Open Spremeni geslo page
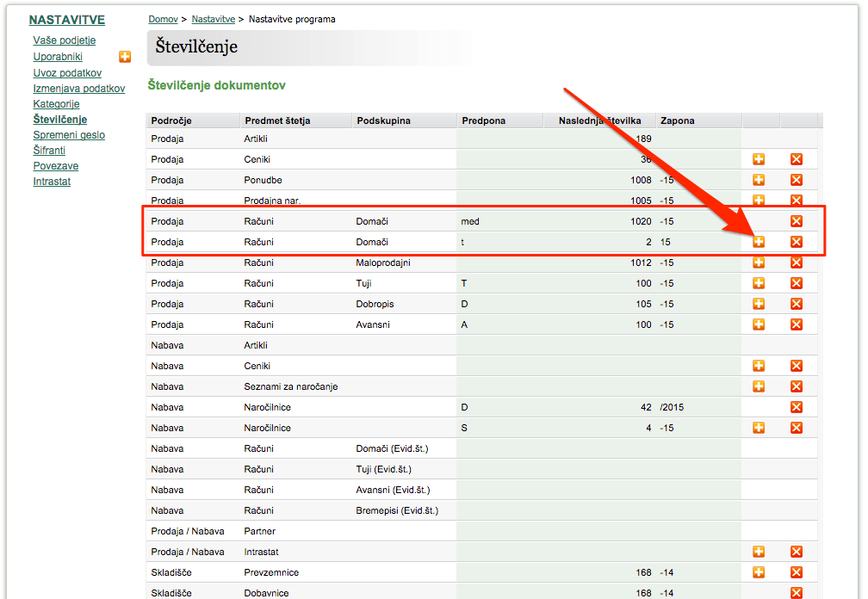Image resolution: width=868 pixels, height=599 pixels. 69,135
